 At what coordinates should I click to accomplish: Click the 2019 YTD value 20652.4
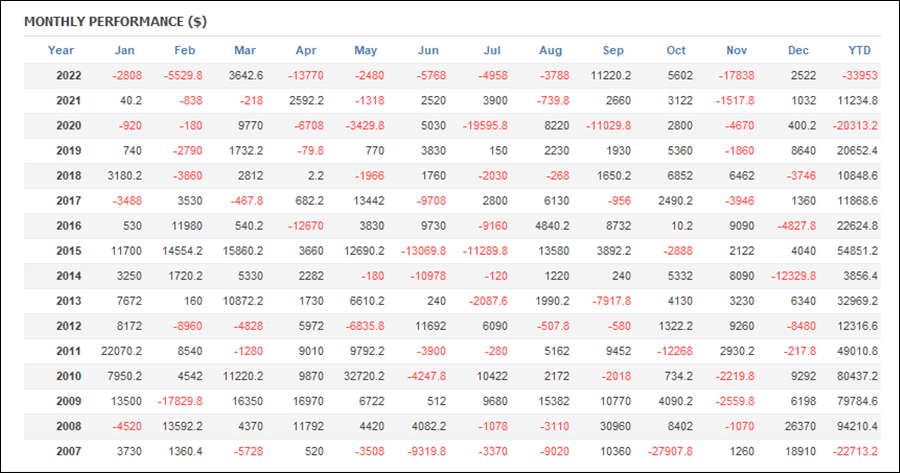[857, 150]
